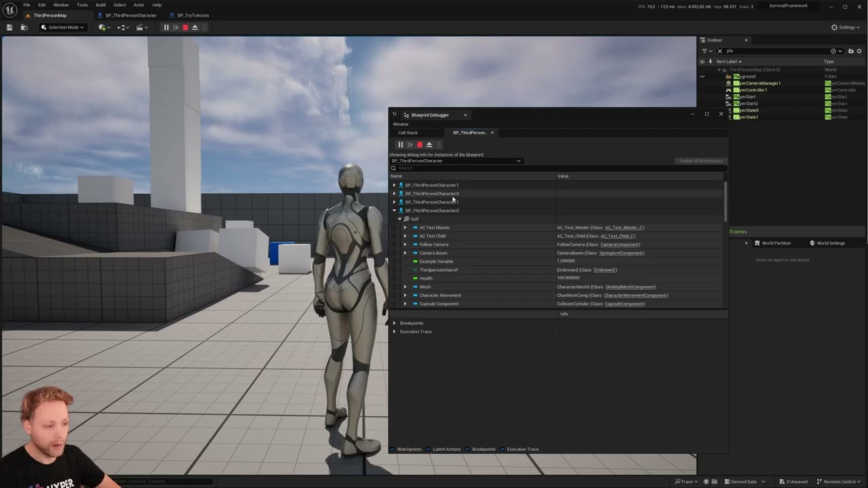Screen dimensions: 868x488
Task: Click the Unreal Engine logo icon
Action: [9, 9]
